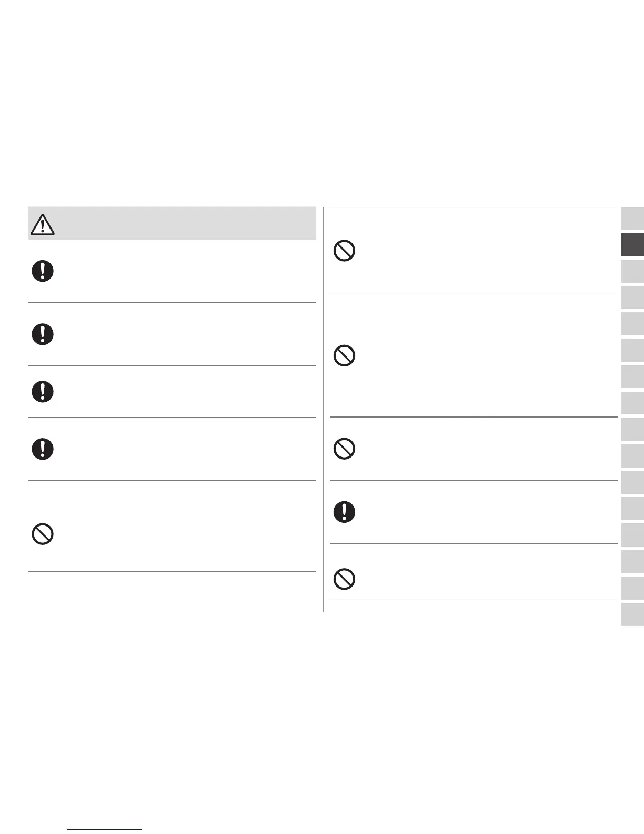Click the third prohibition icon in right column
This screenshot has width=644, height=834.
tap(344, 449)
